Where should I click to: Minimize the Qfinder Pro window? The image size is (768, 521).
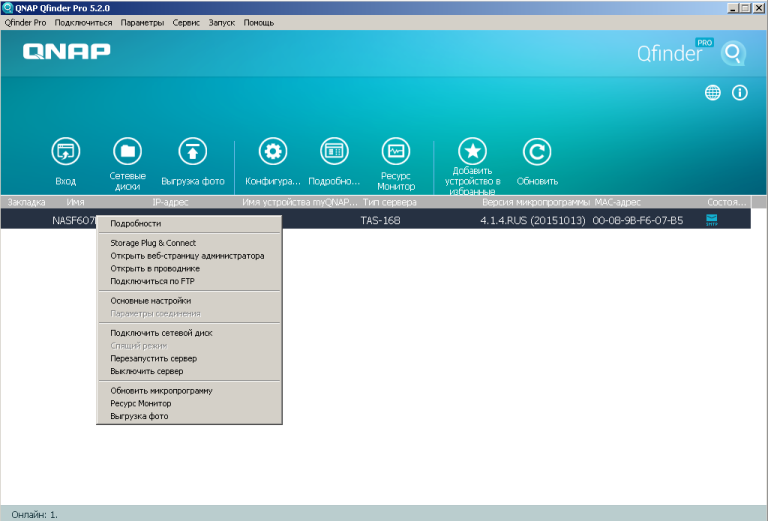(733, 8)
